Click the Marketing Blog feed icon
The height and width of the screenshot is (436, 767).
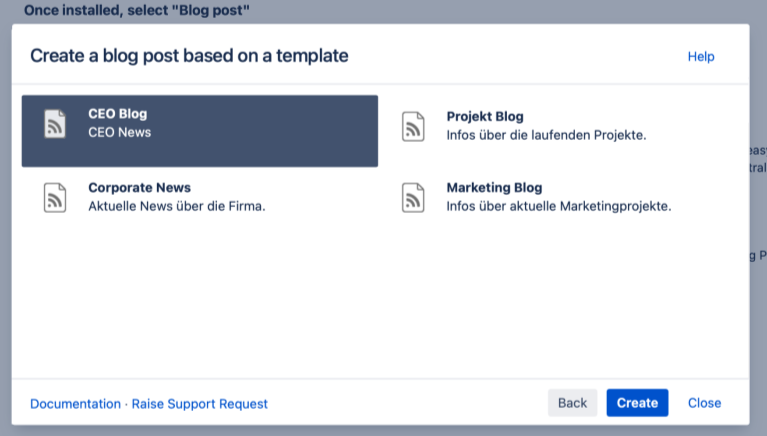pos(414,197)
